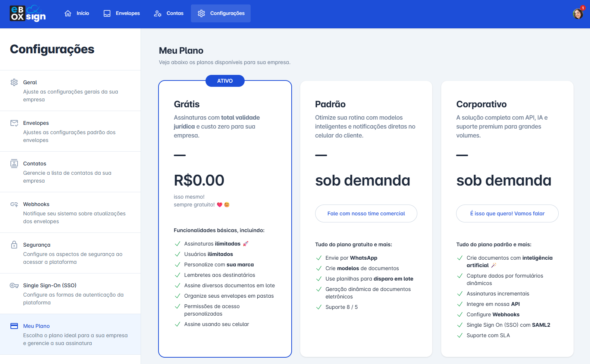Click 'Assine diversos documentos em lote' feature
Image resolution: width=590 pixels, height=364 pixels.
pos(229,285)
